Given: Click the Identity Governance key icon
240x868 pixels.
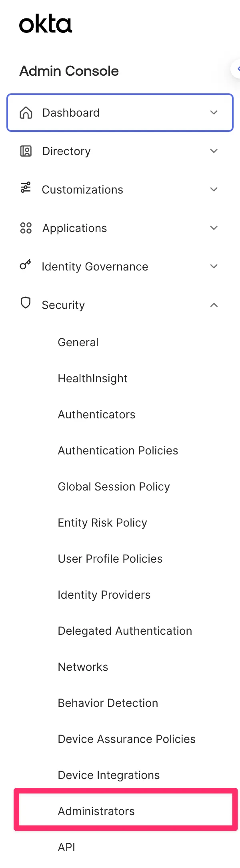Looking at the screenshot, I should (26, 264).
